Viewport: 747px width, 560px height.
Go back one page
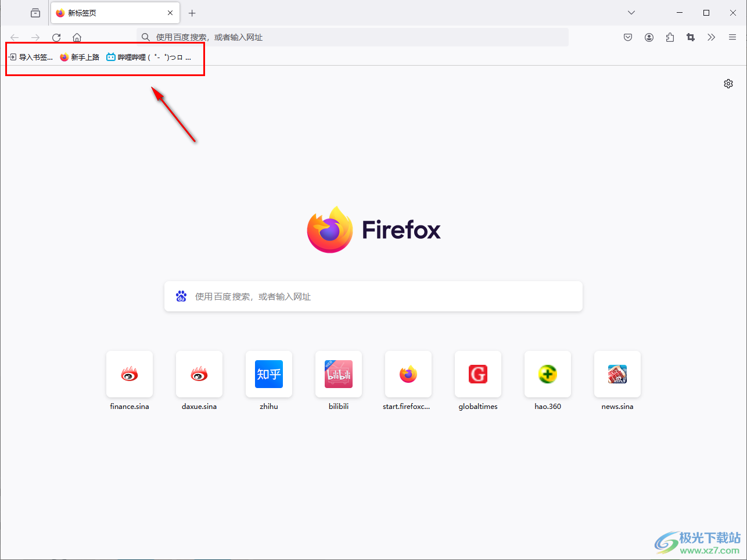point(15,37)
